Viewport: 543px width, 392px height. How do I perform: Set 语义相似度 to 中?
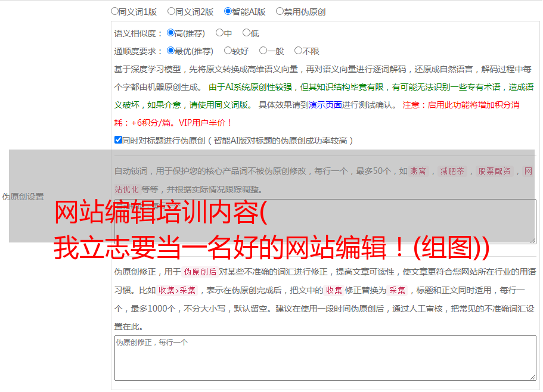tap(219, 33)
